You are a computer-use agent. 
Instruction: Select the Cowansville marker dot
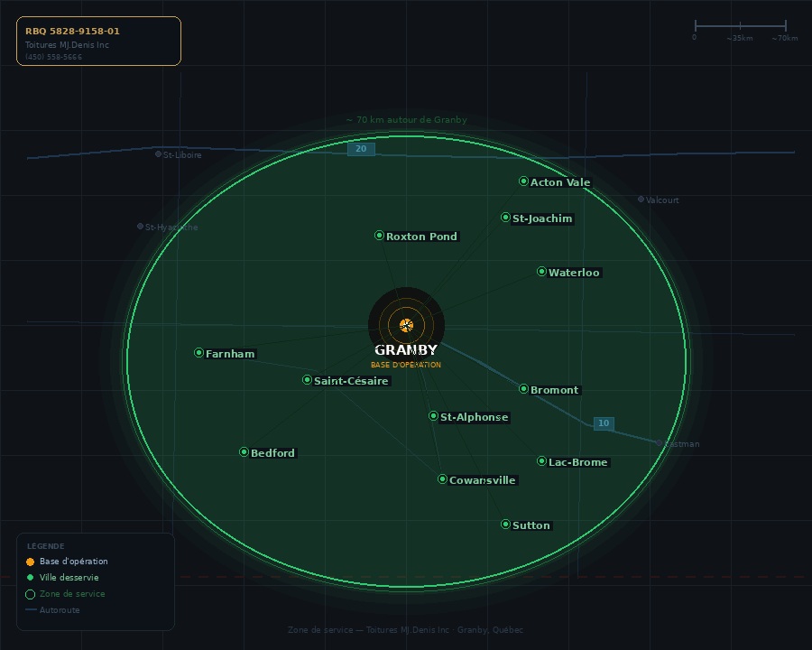pyautogui.click(x=442, y=479)
